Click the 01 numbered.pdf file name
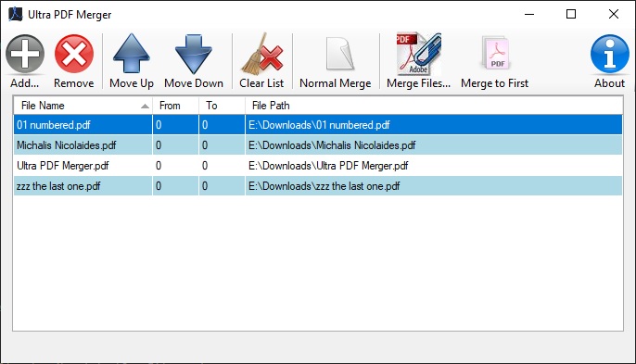Screen dimensions: 636x364 click(x=53, y=125)
